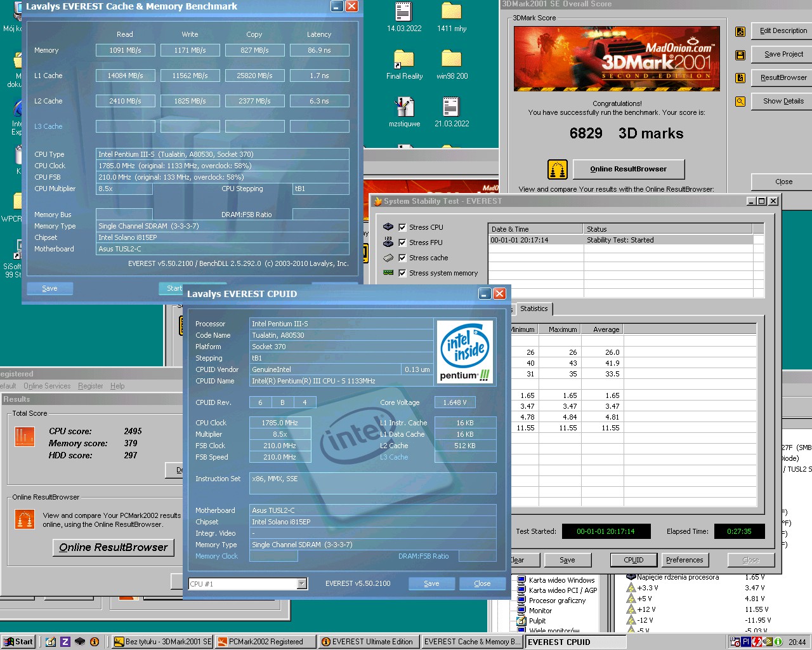Screen dimensions: 812x650
Task: Click the PCMark Online ResultBrowser orange icon
Action: 25,520
